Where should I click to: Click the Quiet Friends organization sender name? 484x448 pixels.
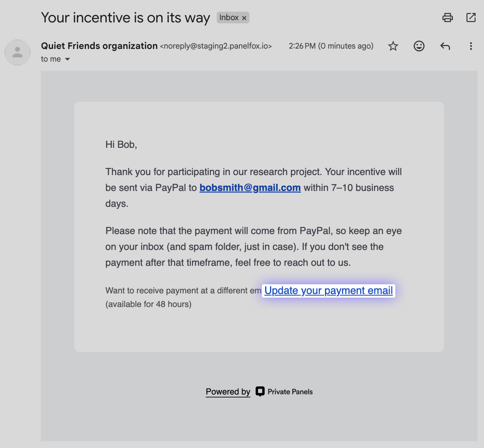click(99, 46)
